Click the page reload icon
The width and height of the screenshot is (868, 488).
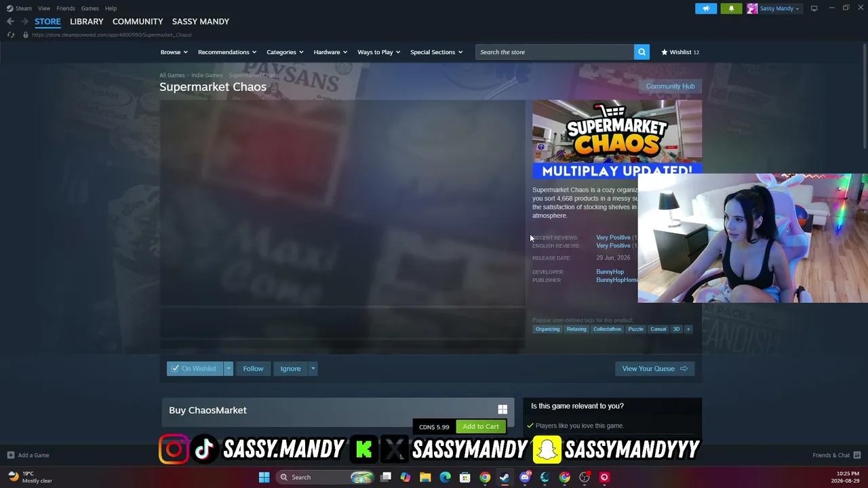pos(11,35)
